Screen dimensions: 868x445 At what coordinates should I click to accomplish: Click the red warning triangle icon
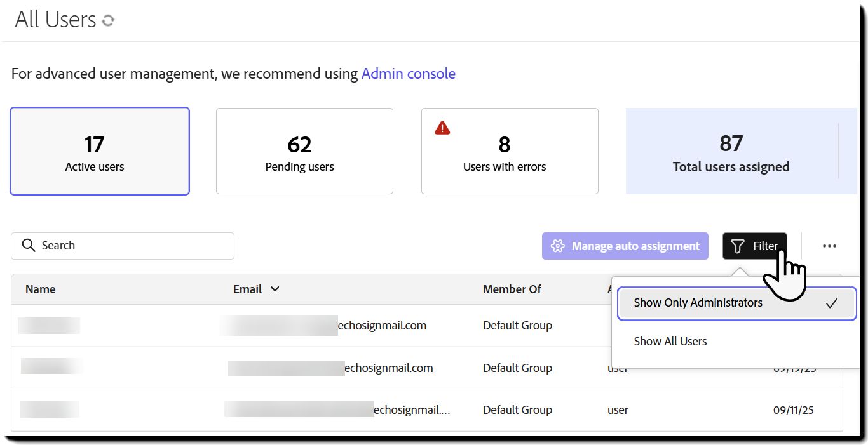[442, 128]
